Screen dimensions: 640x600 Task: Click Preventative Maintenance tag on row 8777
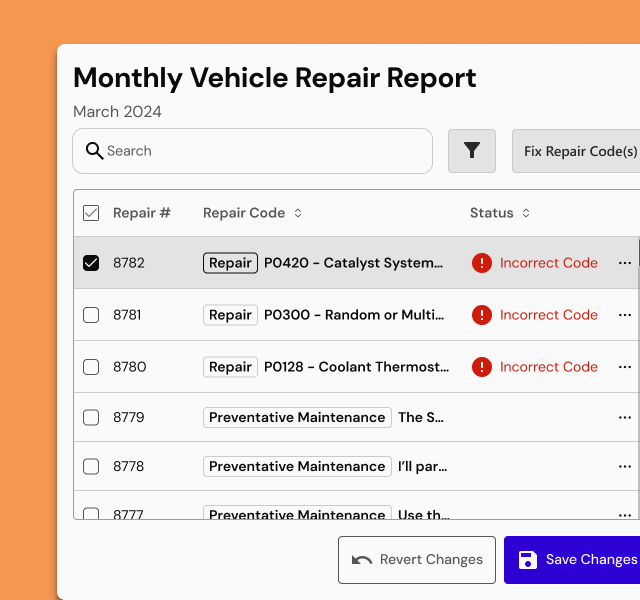click(x=297, y=513)
